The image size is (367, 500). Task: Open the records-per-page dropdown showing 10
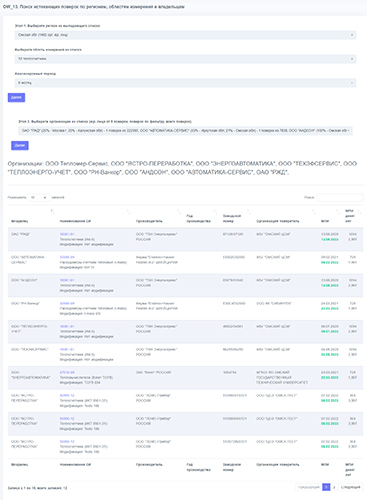[39, 198]
